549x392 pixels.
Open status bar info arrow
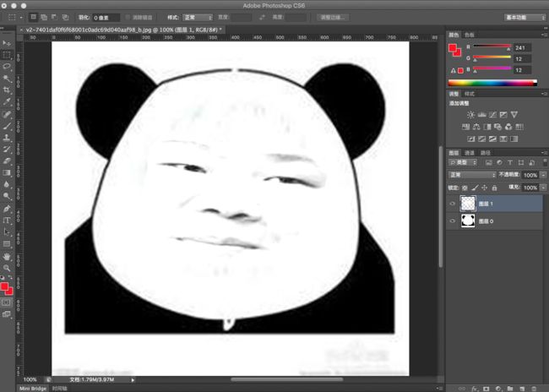133,379
